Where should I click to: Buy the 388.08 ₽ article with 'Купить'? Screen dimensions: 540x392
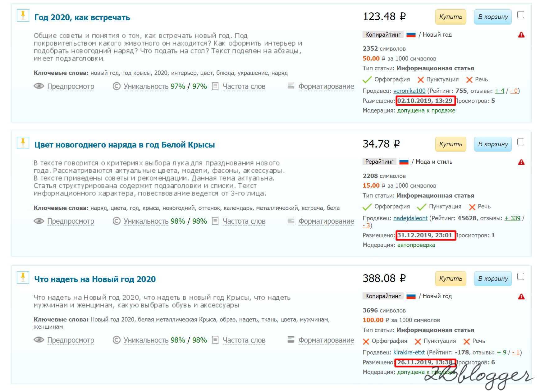(x=451, y=279)
